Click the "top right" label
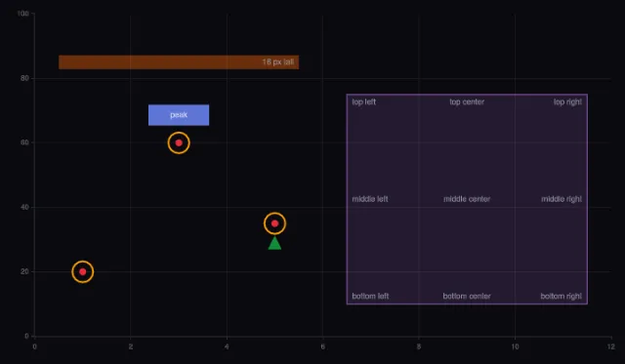 (567, 101)
